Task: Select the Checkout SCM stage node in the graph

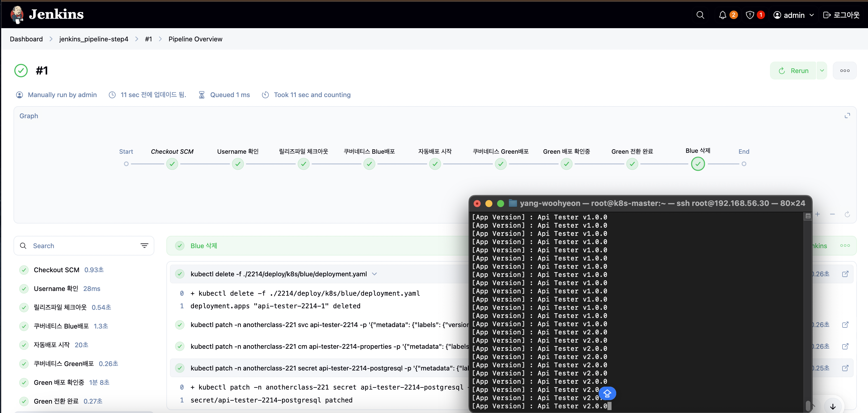Action: coord(172,164)
